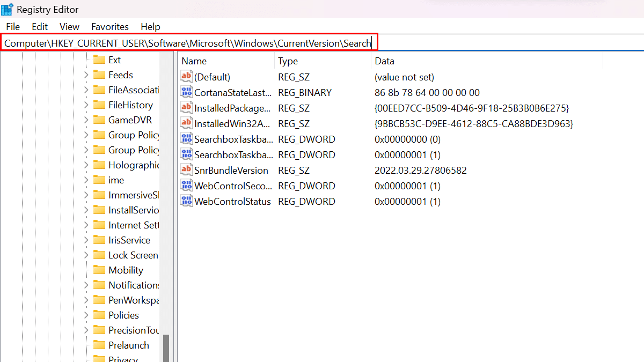Click the PenWorkspa key folder icon
The image size is (644, 362).
[x=99, y=300]
